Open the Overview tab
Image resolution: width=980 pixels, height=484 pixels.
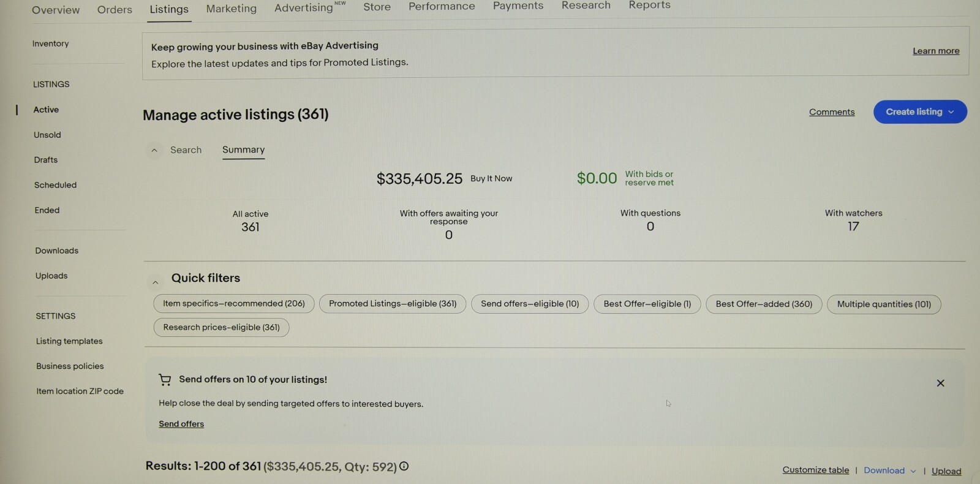(x=56, y=10)
